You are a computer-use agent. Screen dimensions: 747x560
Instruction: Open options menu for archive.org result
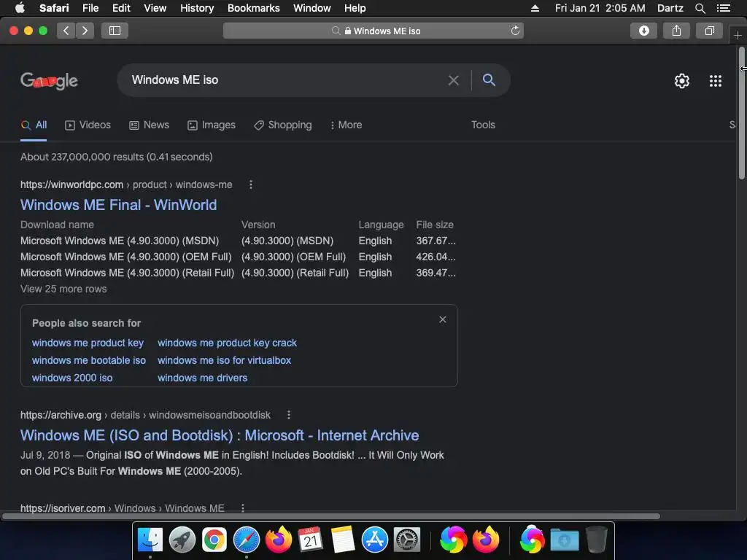(289, 415)
